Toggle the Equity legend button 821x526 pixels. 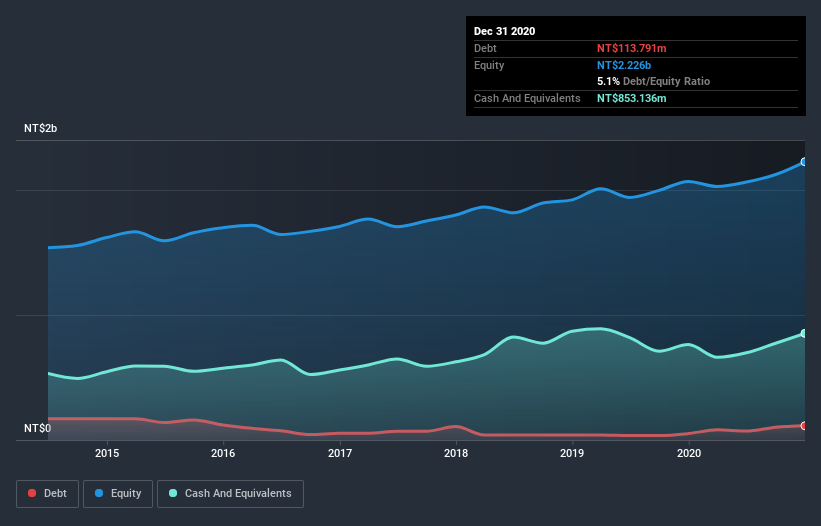(118, 494)
